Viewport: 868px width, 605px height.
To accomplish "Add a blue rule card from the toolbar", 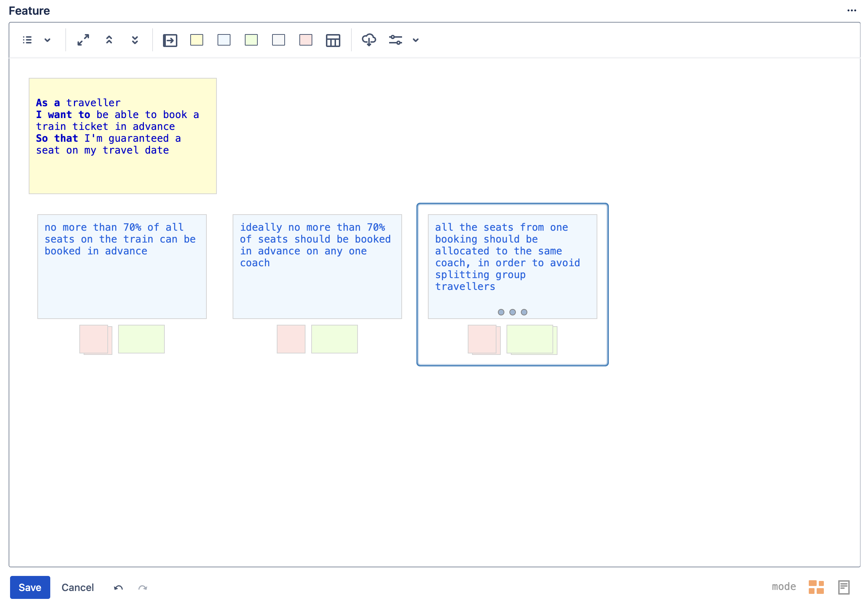I will tap(224, 40).
